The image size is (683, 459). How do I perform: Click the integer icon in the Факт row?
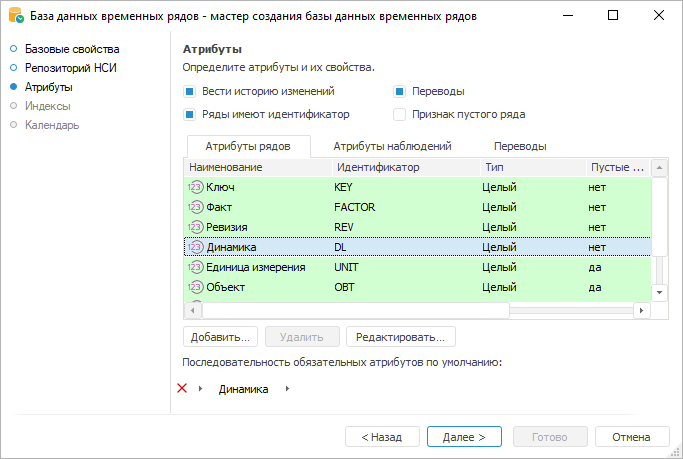[x=195, y=207]
